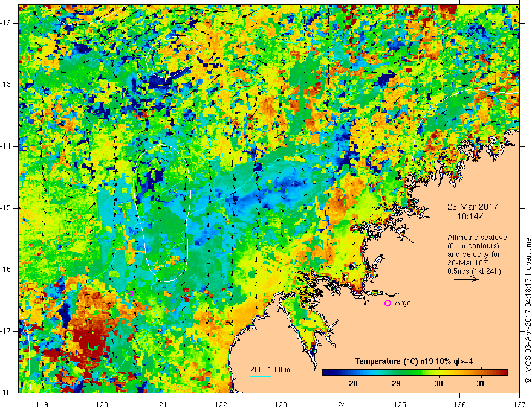Click longitude axis label 120

pyautogui.click(x=102, y=404)
